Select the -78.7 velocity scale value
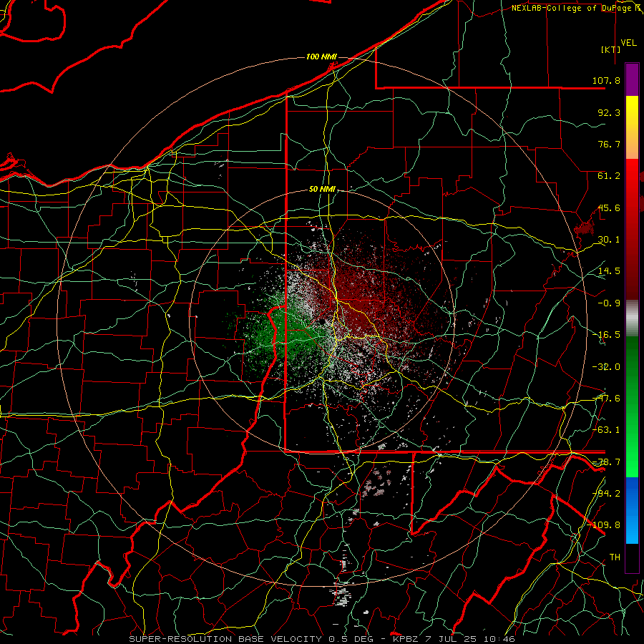Viewport: 644px width, 644px height. [606, 462]
